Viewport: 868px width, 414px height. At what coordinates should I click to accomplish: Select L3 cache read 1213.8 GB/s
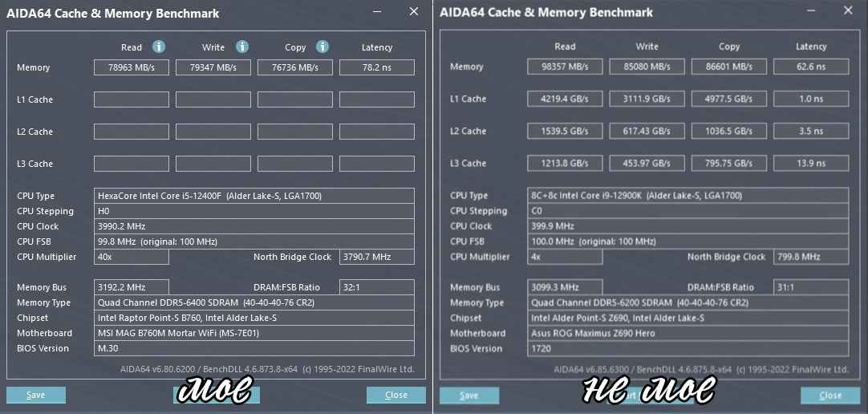click(566, 163)
